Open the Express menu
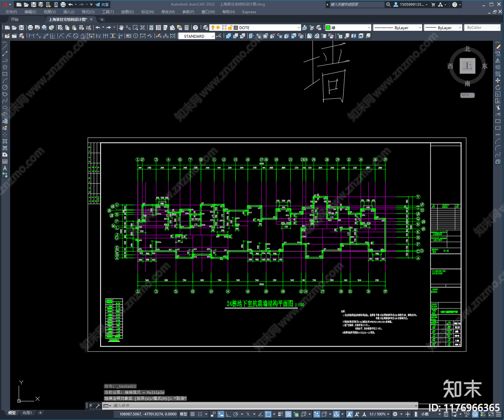This screenshot has height=420, width=504. coord(249,12)
